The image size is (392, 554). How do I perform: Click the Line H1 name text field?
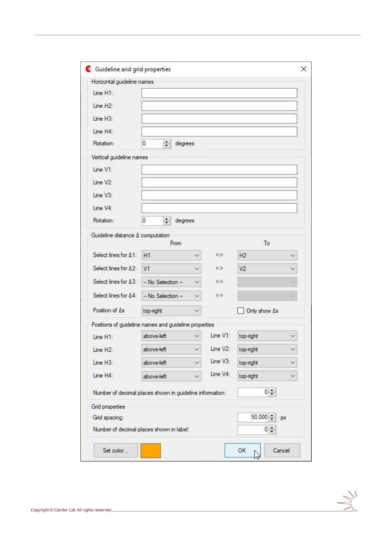219,93
